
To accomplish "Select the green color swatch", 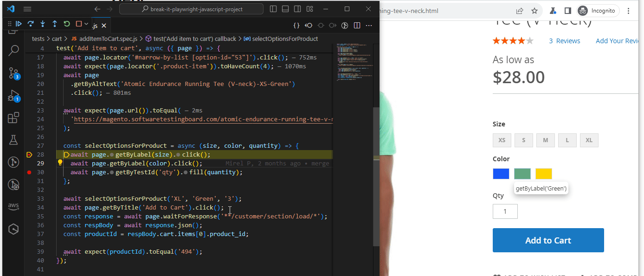I will pyautogui.click(x=522, y=173).
